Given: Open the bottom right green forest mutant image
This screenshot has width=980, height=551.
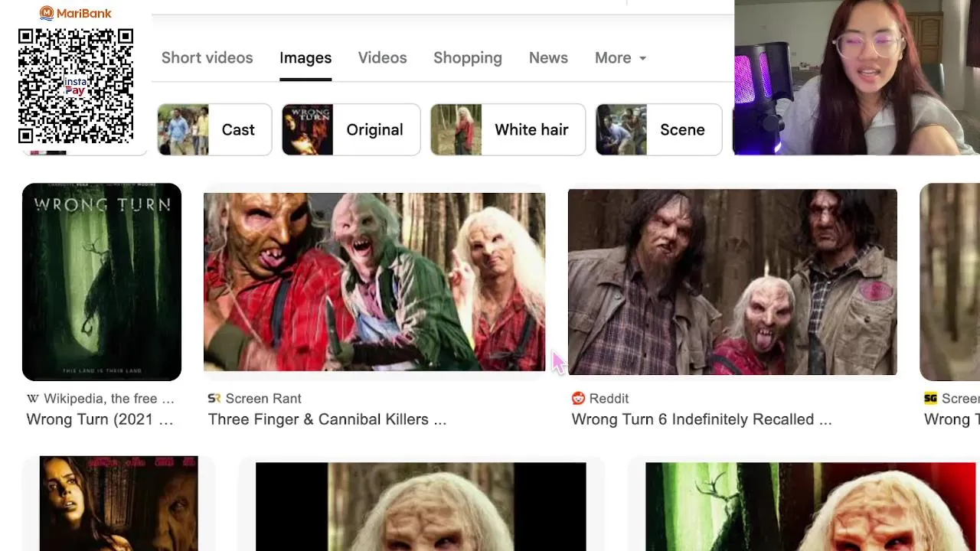Looking at the screenshot, I should (811, 507).
